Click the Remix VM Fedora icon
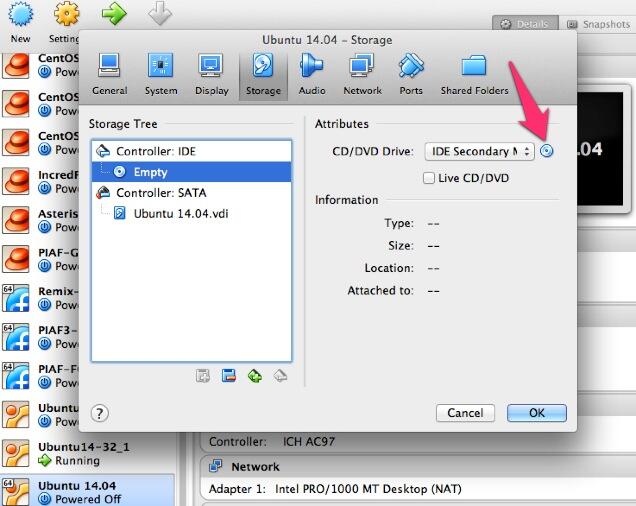The width and height of the screenshot is (636, 506). [x=16, y=298]
